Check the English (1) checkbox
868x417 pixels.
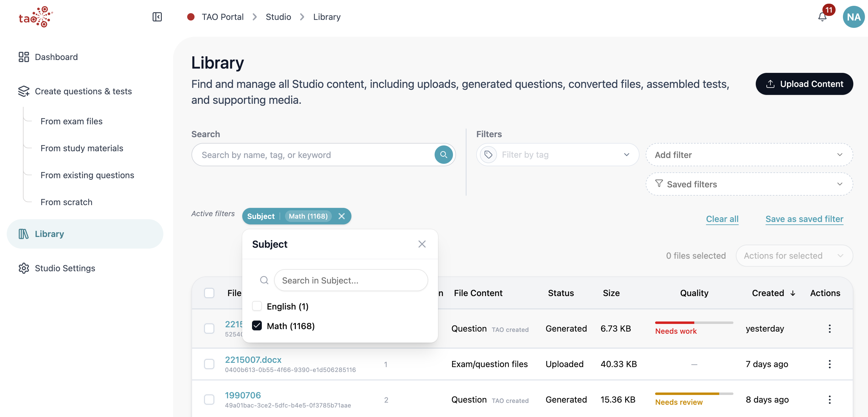tap(257, 306)
